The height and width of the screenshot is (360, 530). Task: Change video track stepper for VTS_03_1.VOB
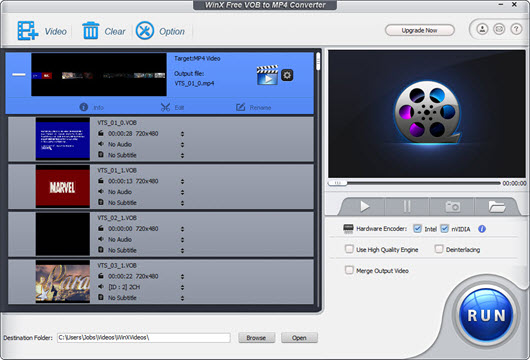pos(182,277)
